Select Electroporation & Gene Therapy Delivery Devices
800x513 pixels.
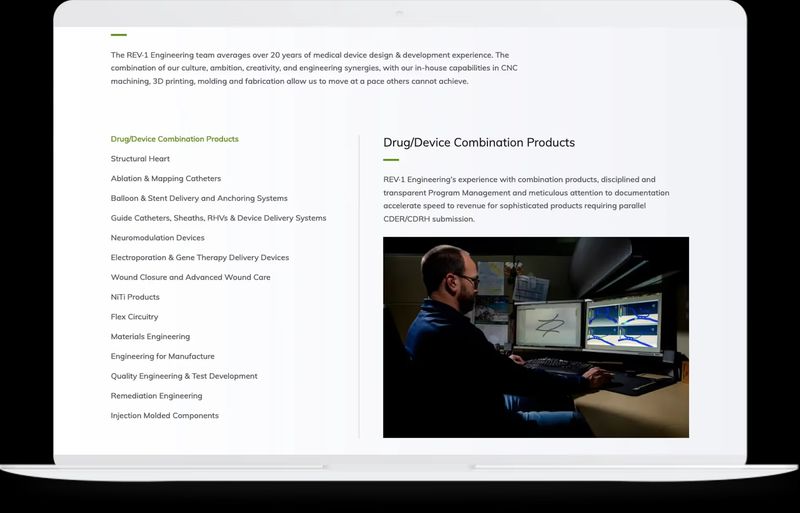point(200,258)
